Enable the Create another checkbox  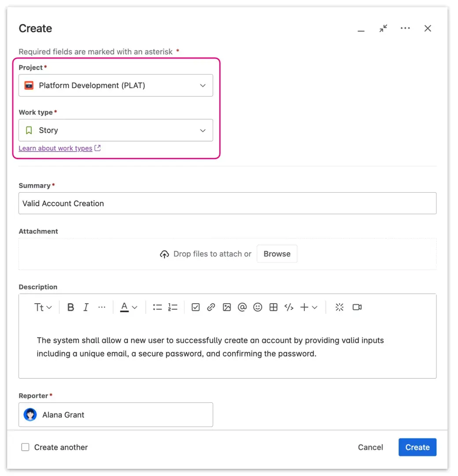(x=25, y=447)
